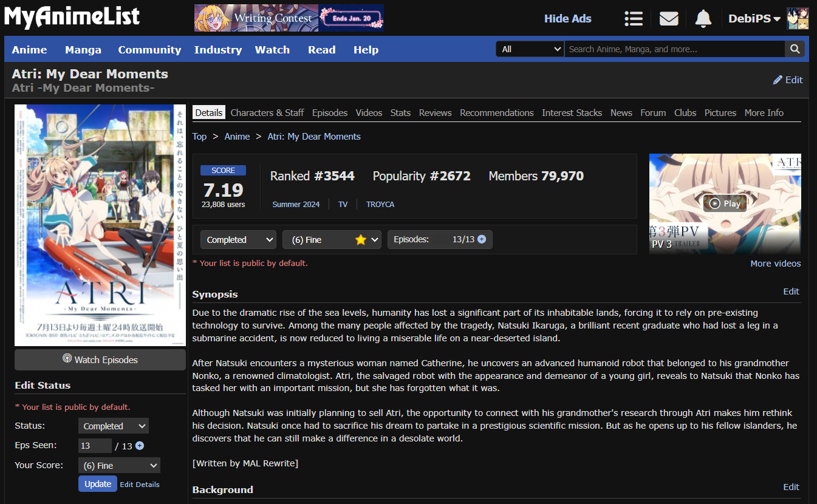Open the messages envelope icon

tap(669, 19)
